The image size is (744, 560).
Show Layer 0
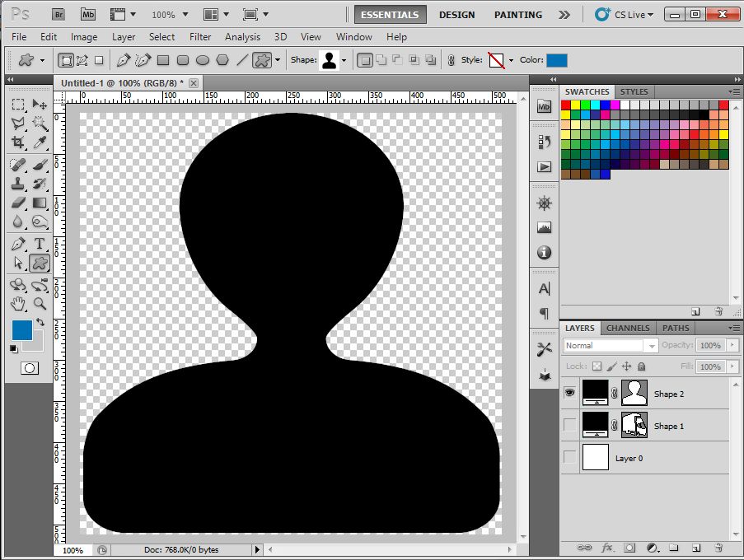[569, 458]
